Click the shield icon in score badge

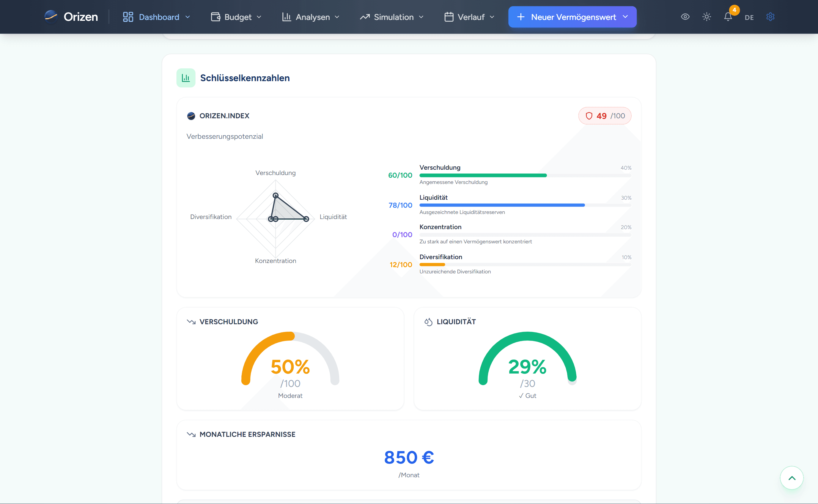coord(589,116)
